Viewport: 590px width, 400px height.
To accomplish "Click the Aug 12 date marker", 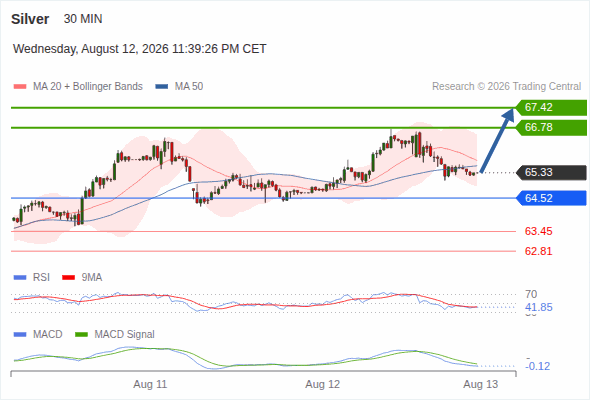I will [x=322, y=385].
